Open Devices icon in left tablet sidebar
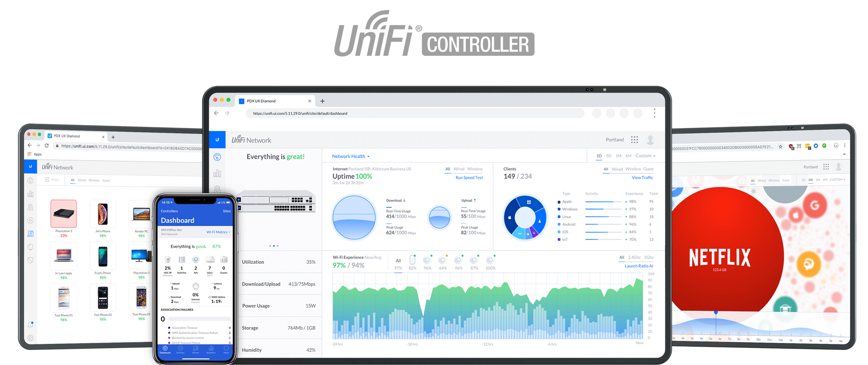The height and width of the screenshot is (365, 868). coord(31,220)
